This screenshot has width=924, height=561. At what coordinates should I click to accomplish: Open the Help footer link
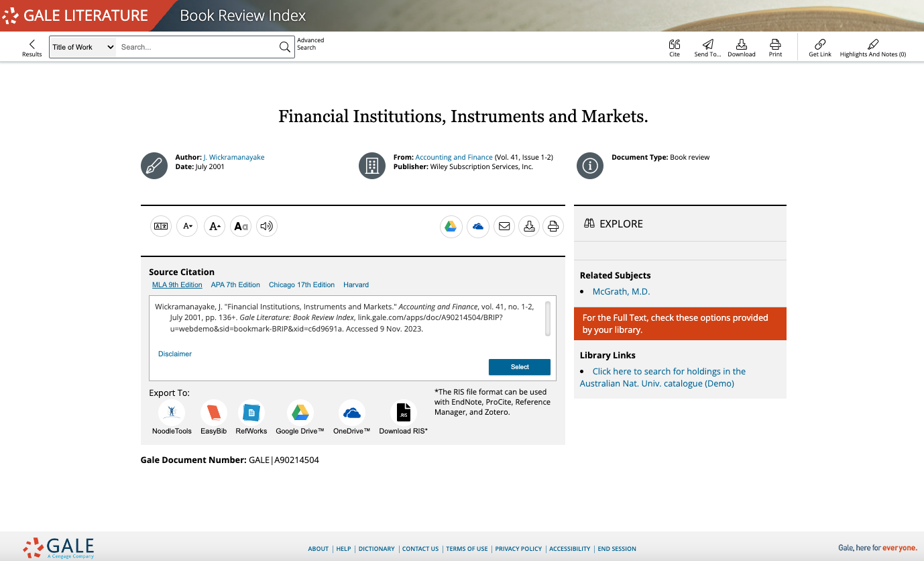pos(343,549)
